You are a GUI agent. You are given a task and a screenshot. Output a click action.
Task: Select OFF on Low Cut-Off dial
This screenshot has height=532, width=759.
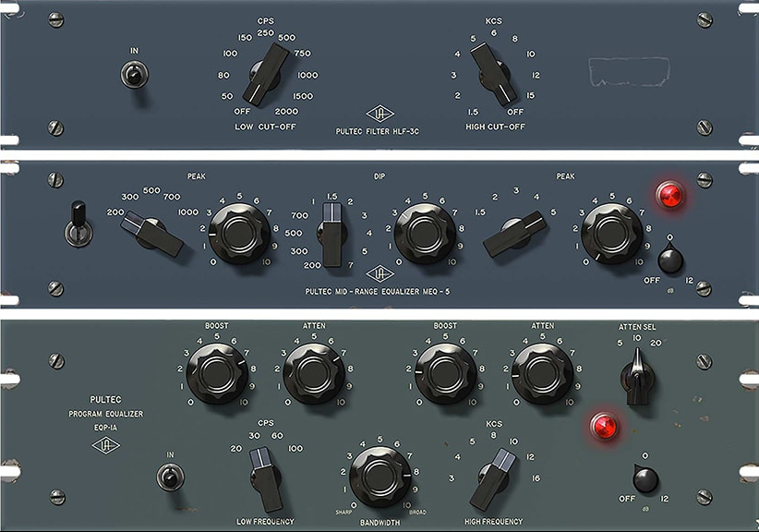tap(242, 112)
